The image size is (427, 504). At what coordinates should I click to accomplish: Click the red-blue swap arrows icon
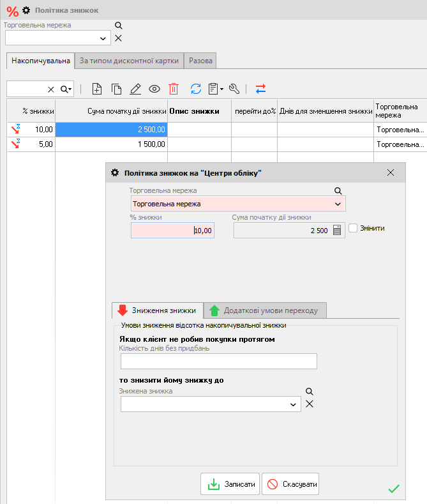pos(260,89)
